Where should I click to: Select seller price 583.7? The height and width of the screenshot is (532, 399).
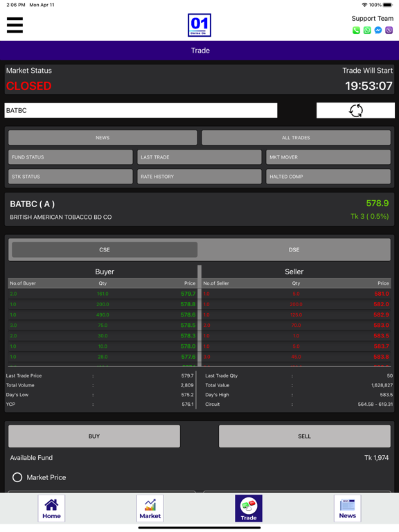click(382, 346)
